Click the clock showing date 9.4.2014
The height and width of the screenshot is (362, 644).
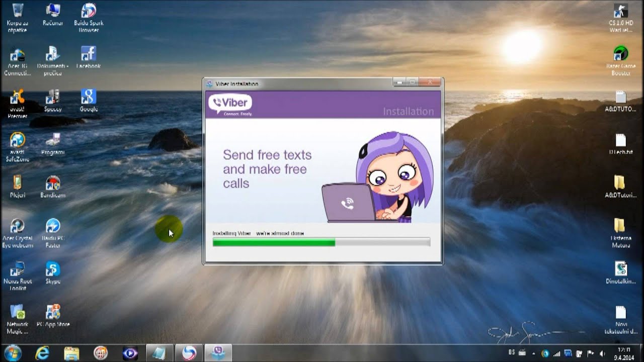pyautogui.click(x=623, y=353)
